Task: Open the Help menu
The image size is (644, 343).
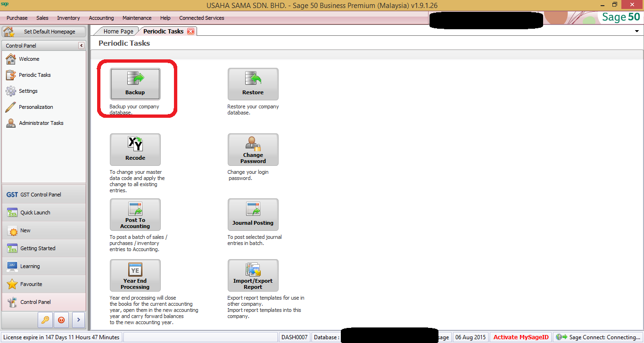Action: point(165,18)
